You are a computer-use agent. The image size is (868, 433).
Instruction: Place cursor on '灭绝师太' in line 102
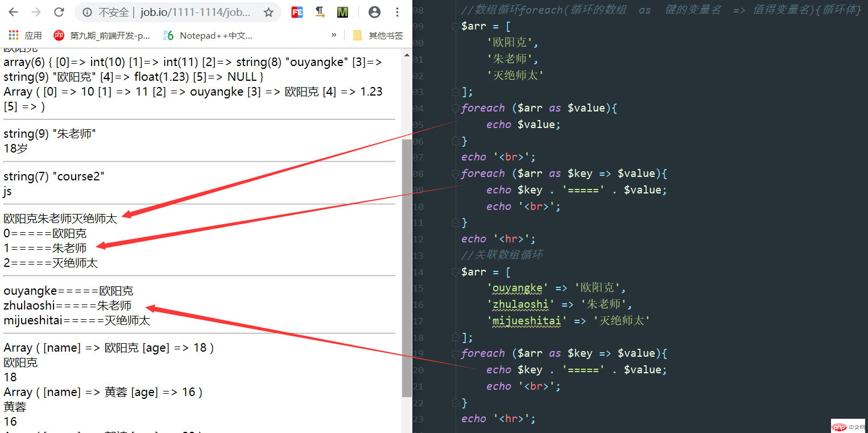tap(515, 75)
